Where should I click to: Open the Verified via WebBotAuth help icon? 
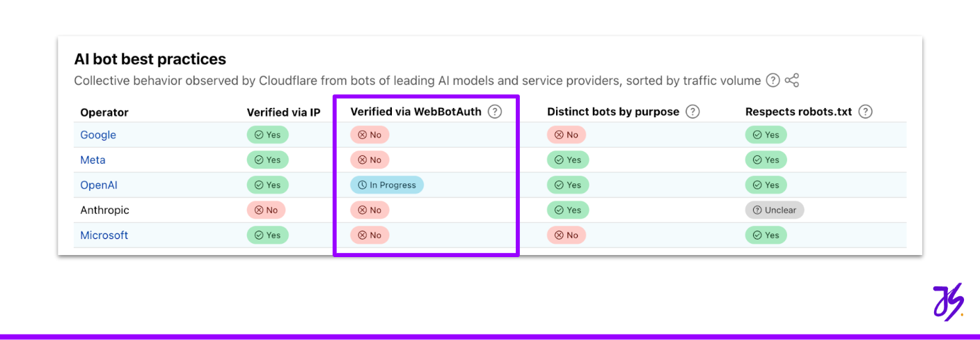tap(494, 111)
